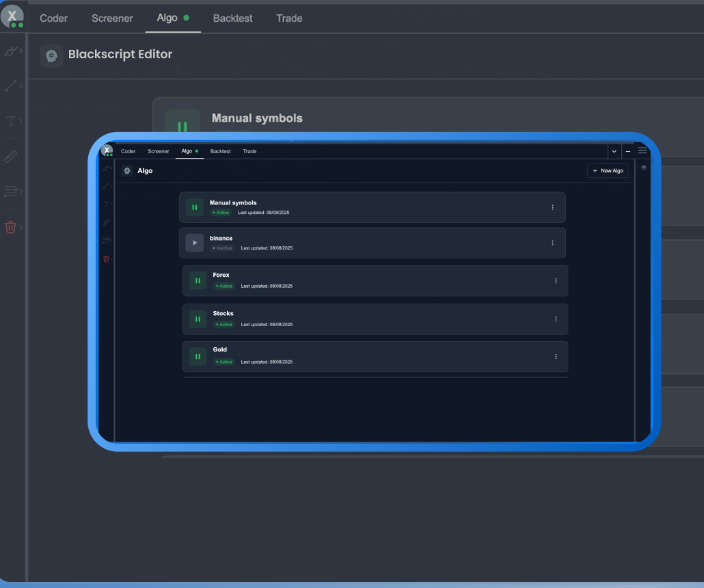Viewport: 704px width, 588px height.
Task: Select the ruler tool in background window sidebar
Action: tap(11, 157)
